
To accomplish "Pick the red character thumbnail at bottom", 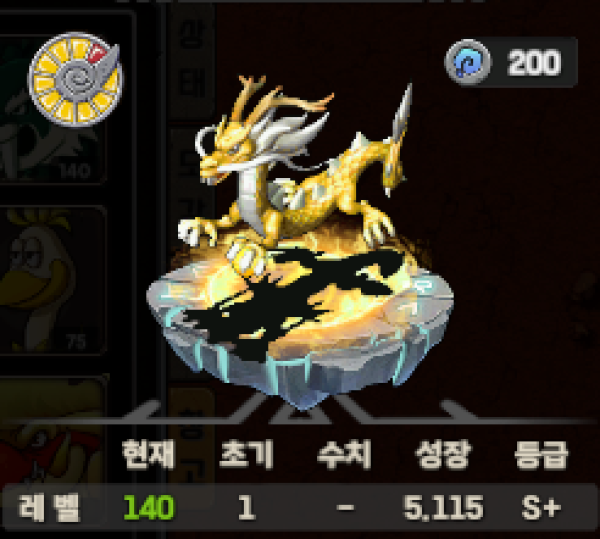I will click(x=52, y=428).
